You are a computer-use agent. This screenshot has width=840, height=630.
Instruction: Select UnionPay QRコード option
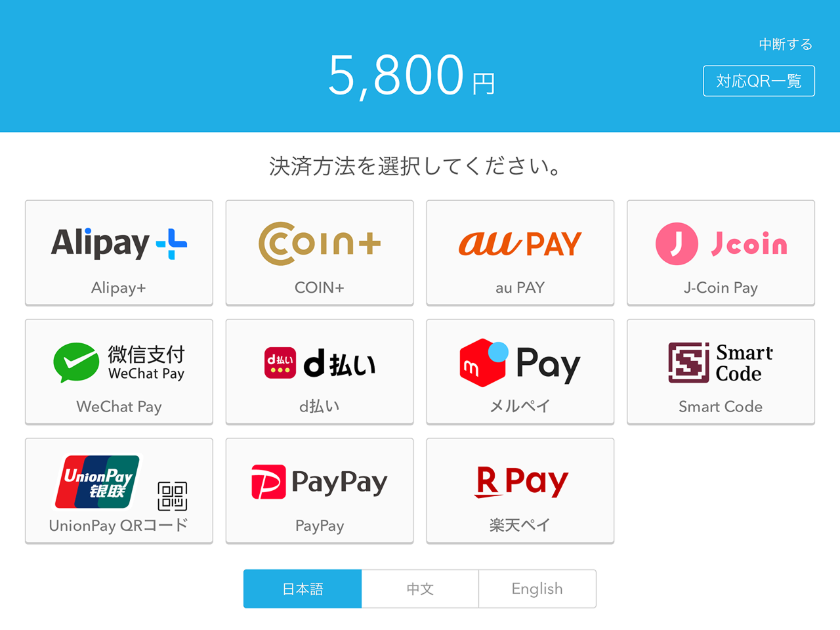(x=119, y=490)
